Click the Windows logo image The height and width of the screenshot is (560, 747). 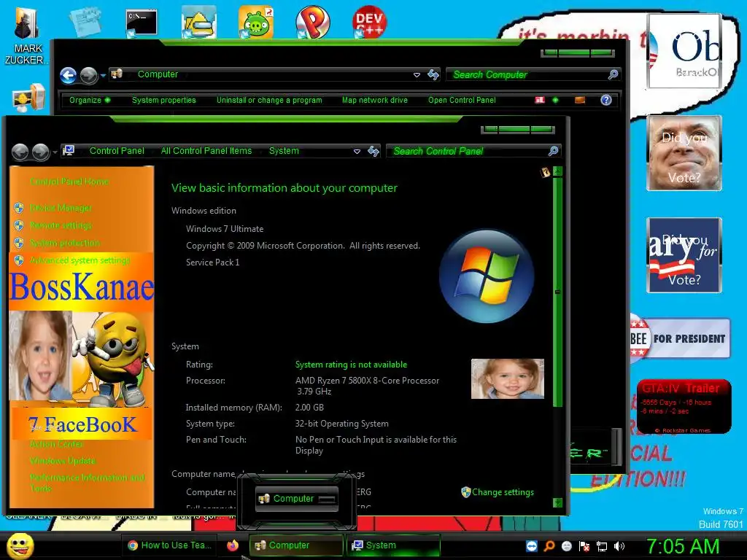[487, 276]
